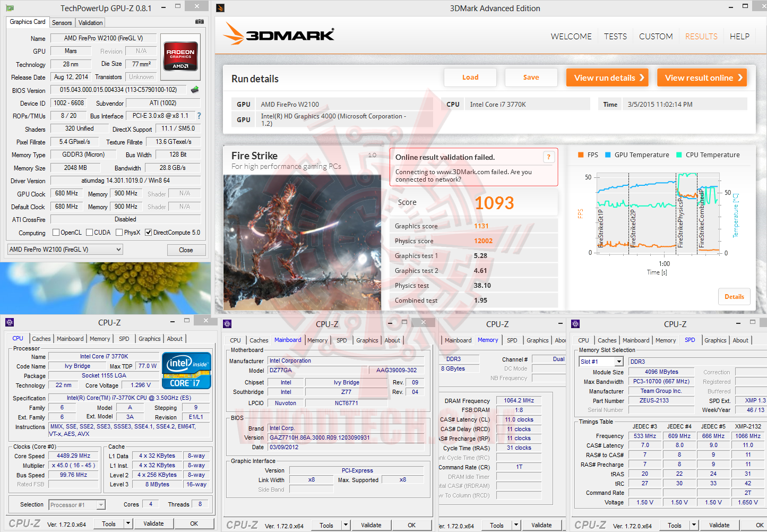This screenshot has height=532, width=767.
Task: Click the question mark beside Bus Interface
Action: (x=198, y=116)
